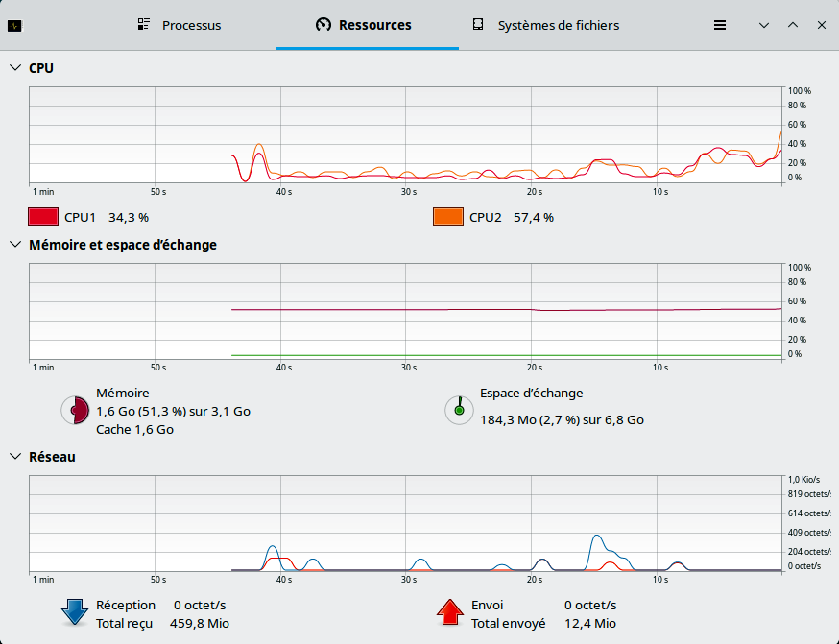Open the hamburger main menu
This screenshot has width=839, height=644.
(720, 25)
